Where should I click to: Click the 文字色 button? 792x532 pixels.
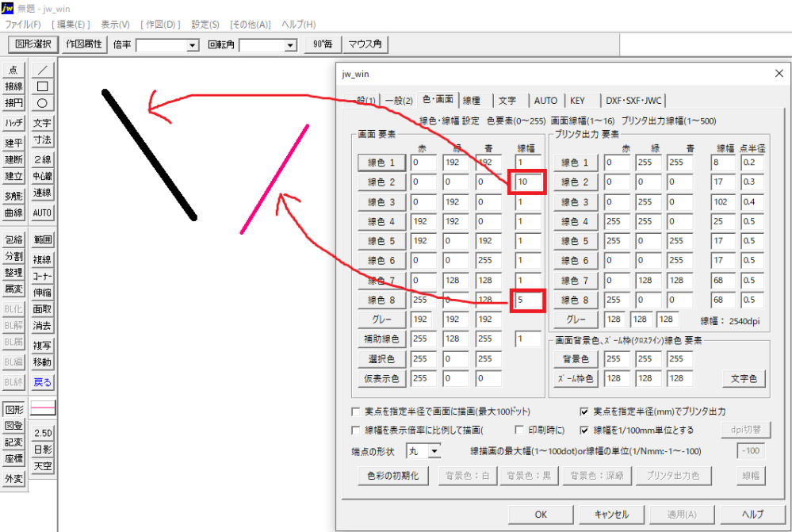744,378
